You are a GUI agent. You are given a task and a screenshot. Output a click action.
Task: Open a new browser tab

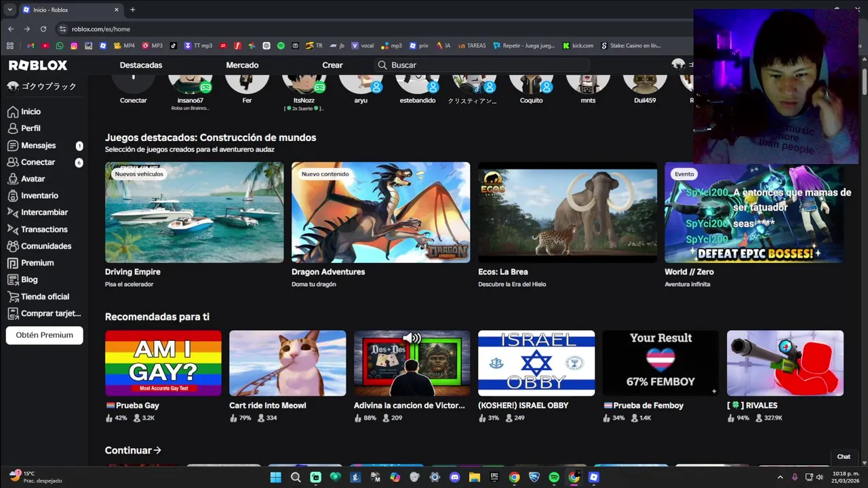tap(133, 9)
